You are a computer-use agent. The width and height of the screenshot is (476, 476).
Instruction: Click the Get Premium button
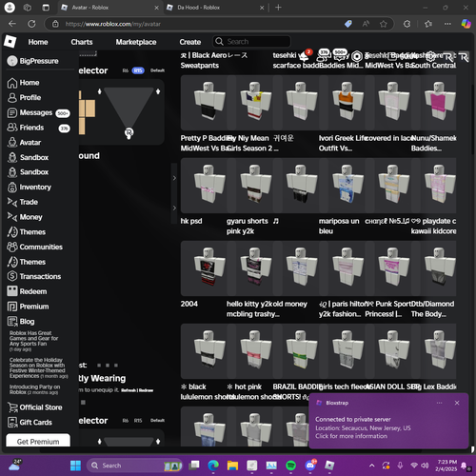tap(38, 441)
